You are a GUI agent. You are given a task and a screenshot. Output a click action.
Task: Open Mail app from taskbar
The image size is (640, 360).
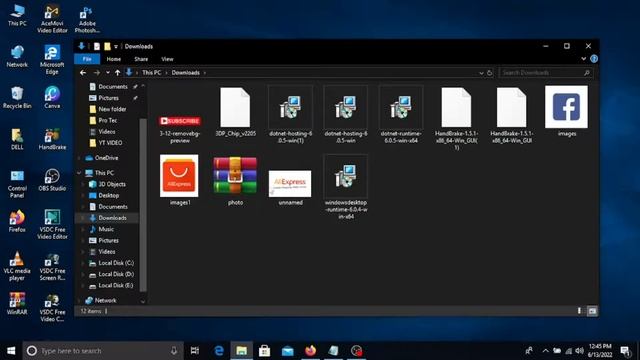[287, 351]
